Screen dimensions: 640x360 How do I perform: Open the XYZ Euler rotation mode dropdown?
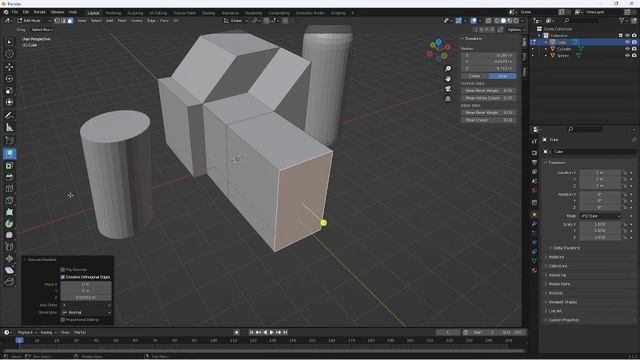pyautogui.click(x=600, y=216)
